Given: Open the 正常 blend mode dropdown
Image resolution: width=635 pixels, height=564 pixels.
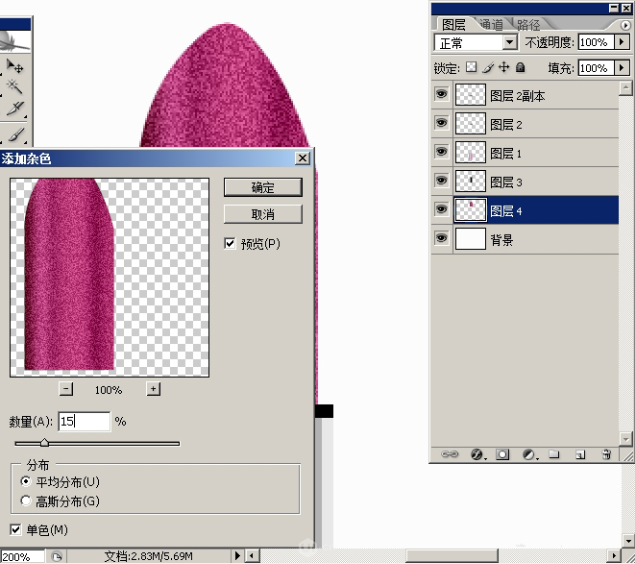Looking at the screenshot, I should coord(510,43).
